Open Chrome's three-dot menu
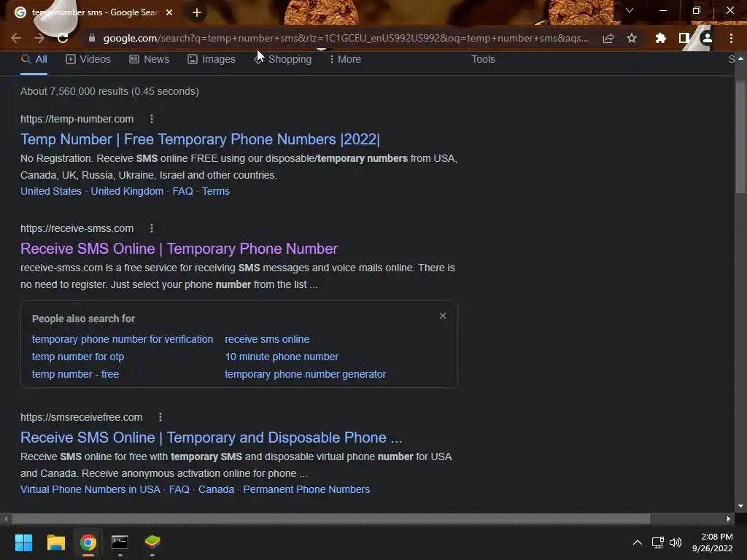747x560 pixels. [x=731, y=38]
